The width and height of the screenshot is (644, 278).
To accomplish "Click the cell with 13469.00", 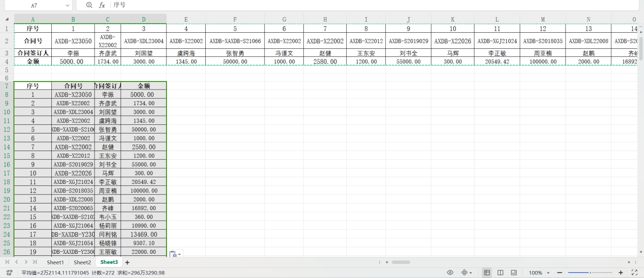I will coord(143,234).
